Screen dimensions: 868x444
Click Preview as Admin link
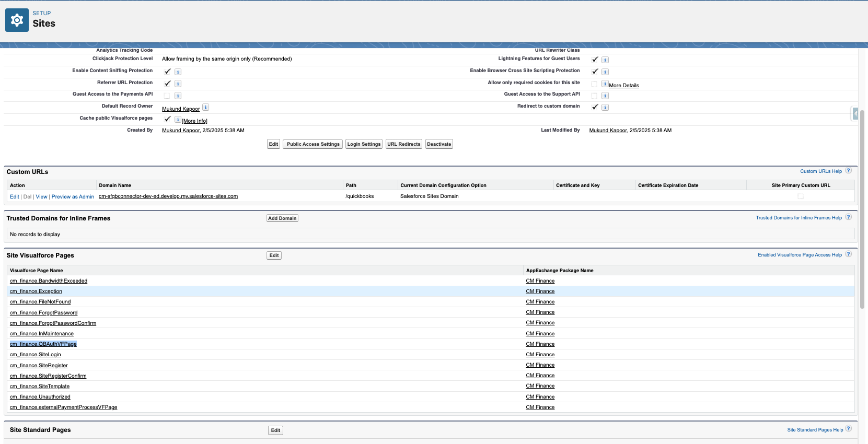[x=73, y=197]
